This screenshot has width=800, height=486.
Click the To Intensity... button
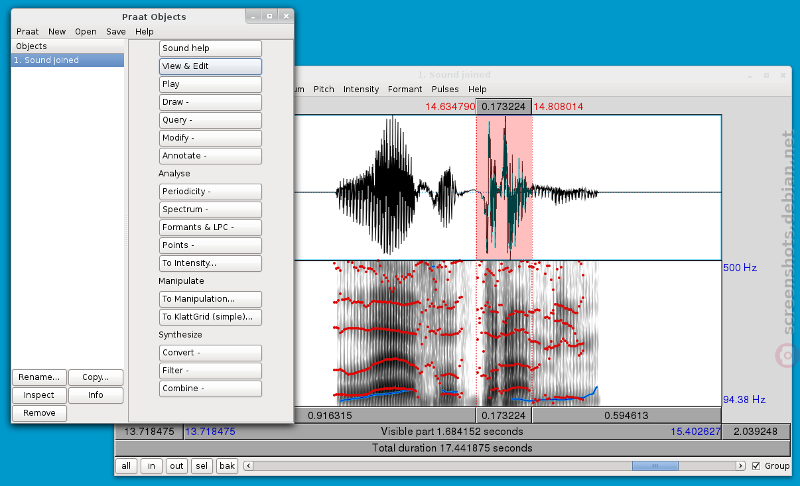click(x=210, y=263)
